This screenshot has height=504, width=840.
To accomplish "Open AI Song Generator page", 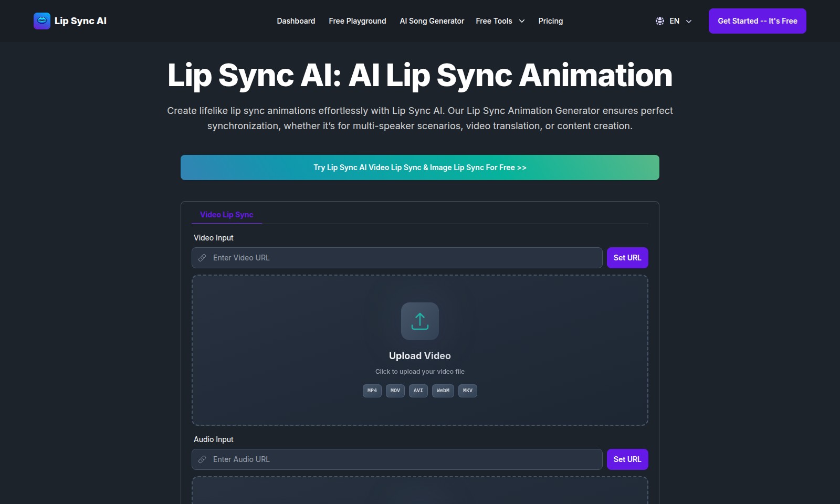I will pos(432,21).
